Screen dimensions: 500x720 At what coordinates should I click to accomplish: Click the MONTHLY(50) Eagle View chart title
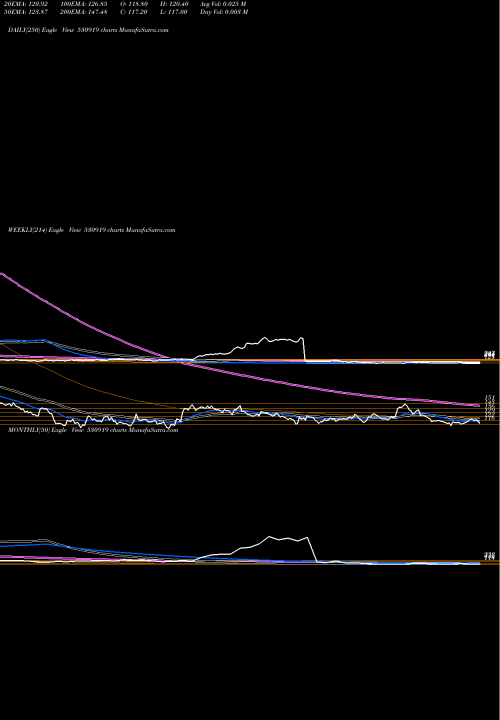93,430
